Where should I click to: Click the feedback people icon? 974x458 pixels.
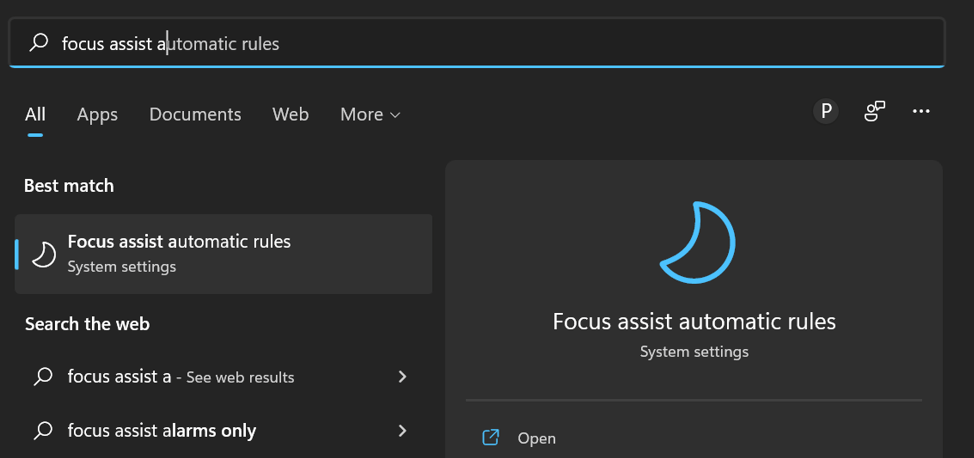pyautogui.click(x=875, y=111)
